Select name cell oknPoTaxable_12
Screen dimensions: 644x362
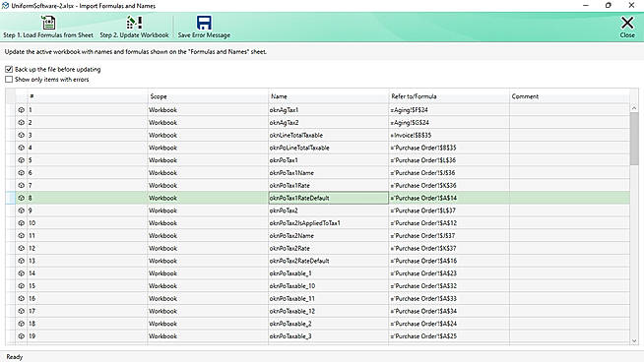[x=329, y=311]
